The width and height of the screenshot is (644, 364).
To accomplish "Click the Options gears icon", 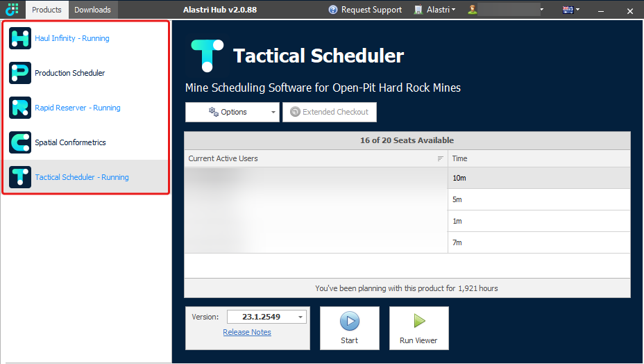I will click(x=214, y=112).
